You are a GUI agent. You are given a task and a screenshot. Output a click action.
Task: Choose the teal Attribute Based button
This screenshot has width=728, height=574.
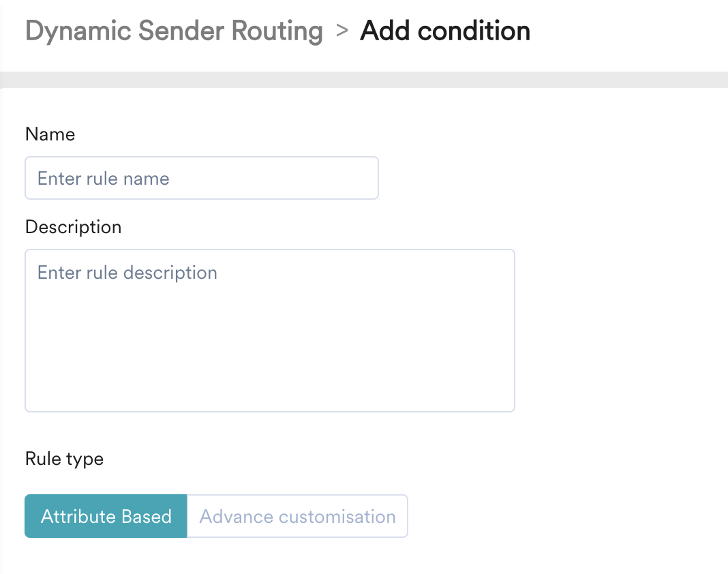tap(106, 517)
